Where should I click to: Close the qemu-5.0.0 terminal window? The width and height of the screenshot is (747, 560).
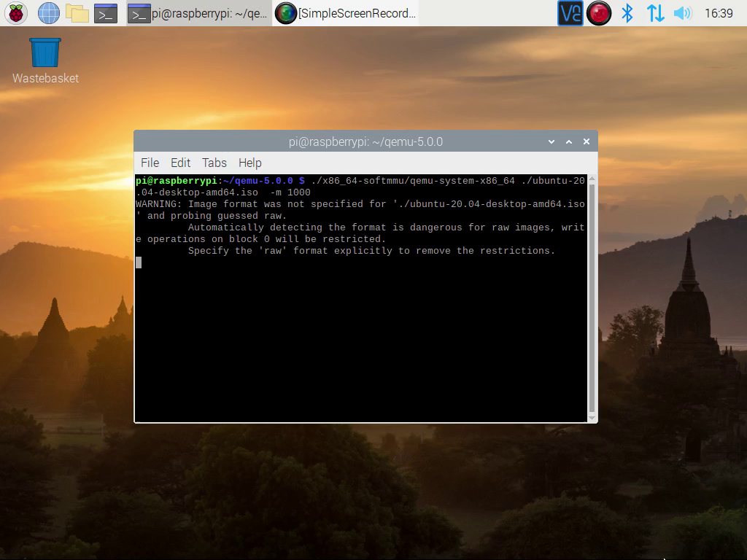point(587,142)
